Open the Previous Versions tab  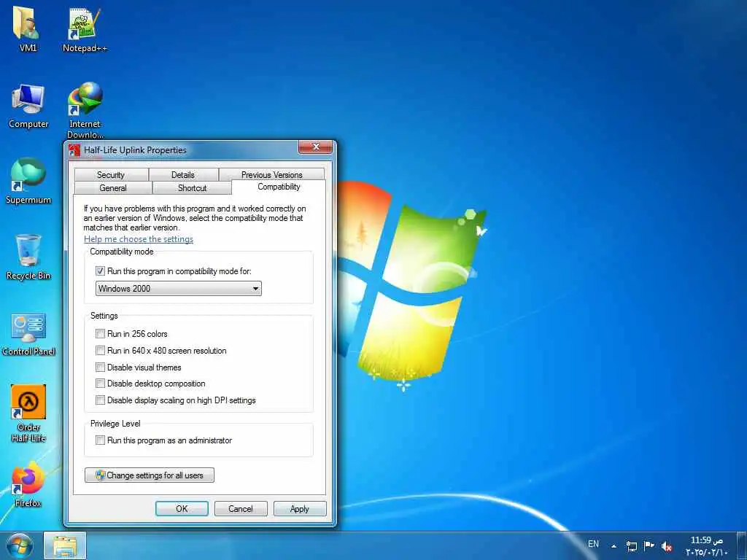[x=271, y=175]
